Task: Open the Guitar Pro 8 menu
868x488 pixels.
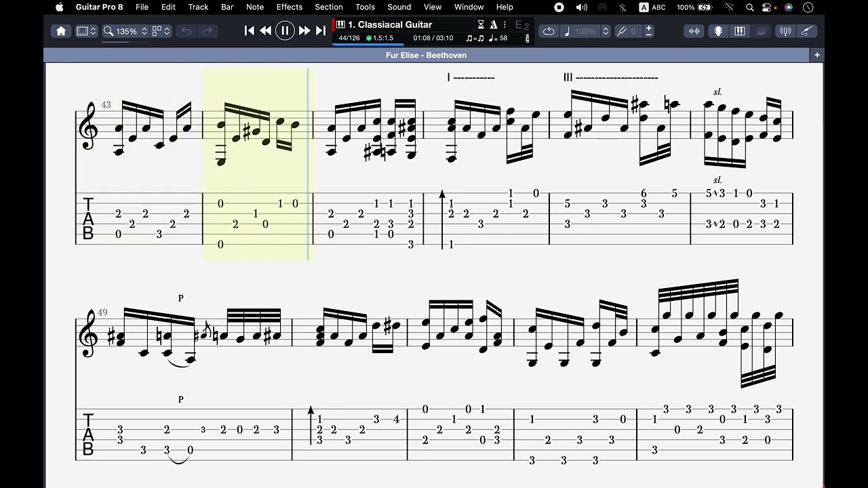Action: pos(100,7)
